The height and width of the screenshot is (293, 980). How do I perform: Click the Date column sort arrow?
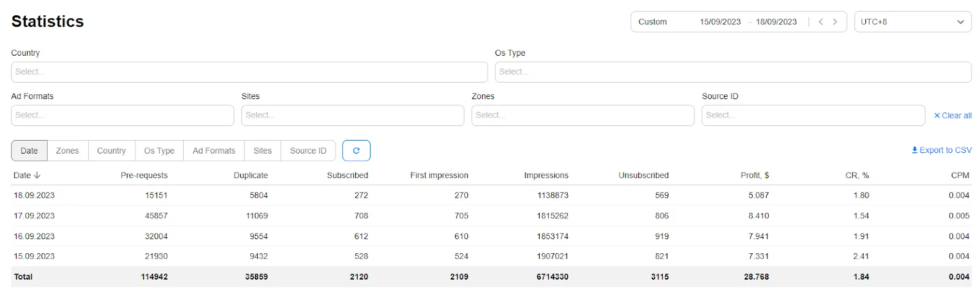tap(37, 176)
